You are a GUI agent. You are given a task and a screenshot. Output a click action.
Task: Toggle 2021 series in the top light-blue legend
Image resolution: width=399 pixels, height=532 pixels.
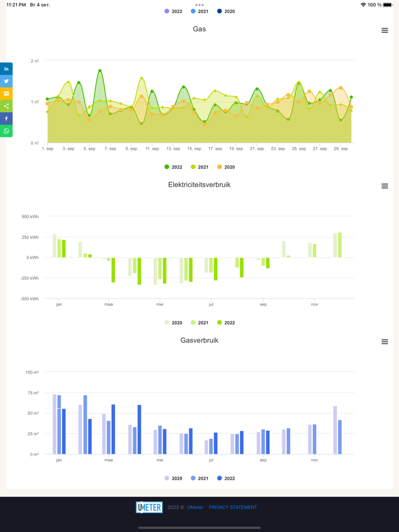199,11
